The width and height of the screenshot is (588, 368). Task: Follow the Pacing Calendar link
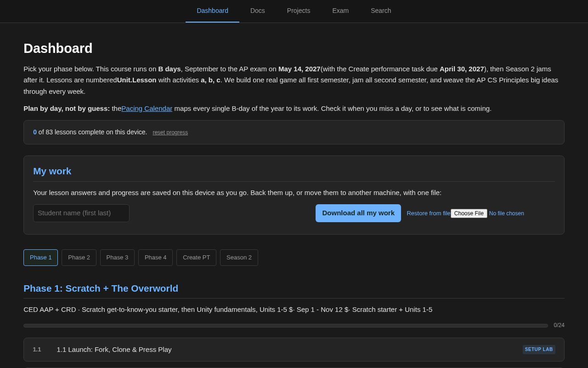147,109
